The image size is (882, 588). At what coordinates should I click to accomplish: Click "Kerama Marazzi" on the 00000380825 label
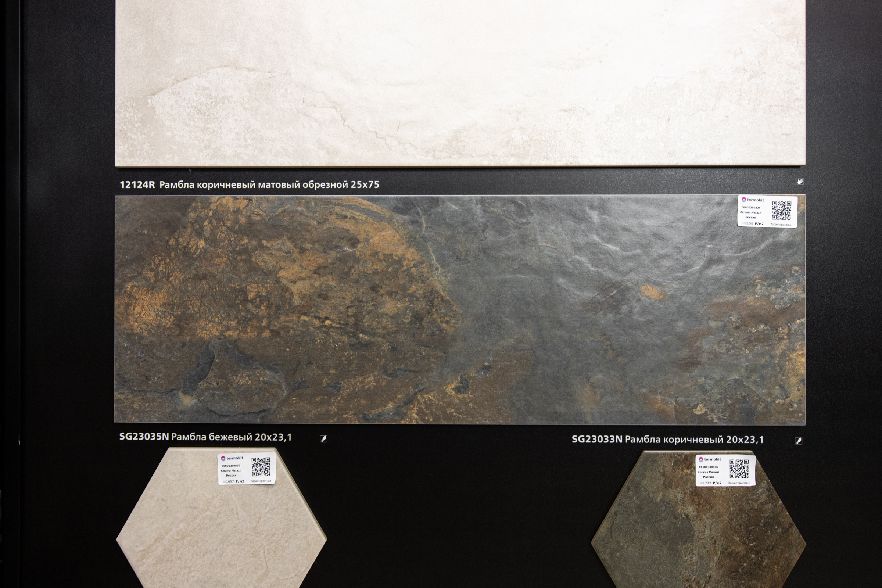[x=751, y=213]
